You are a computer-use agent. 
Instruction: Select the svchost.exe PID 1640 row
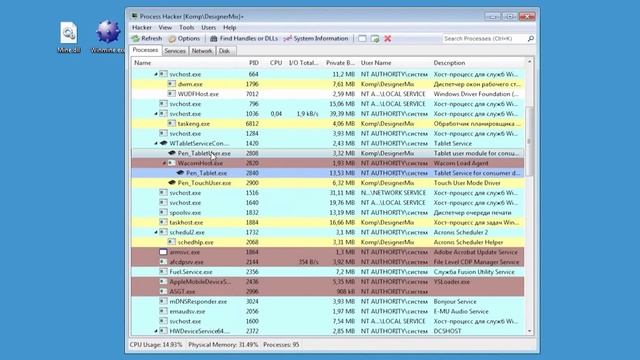(x=328, y=202)
